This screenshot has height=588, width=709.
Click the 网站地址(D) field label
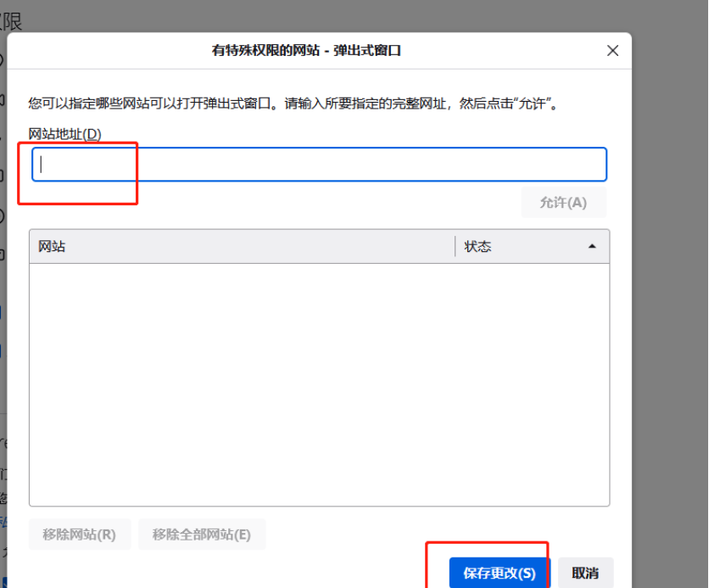pyautogui.click(x=64, y=134)
